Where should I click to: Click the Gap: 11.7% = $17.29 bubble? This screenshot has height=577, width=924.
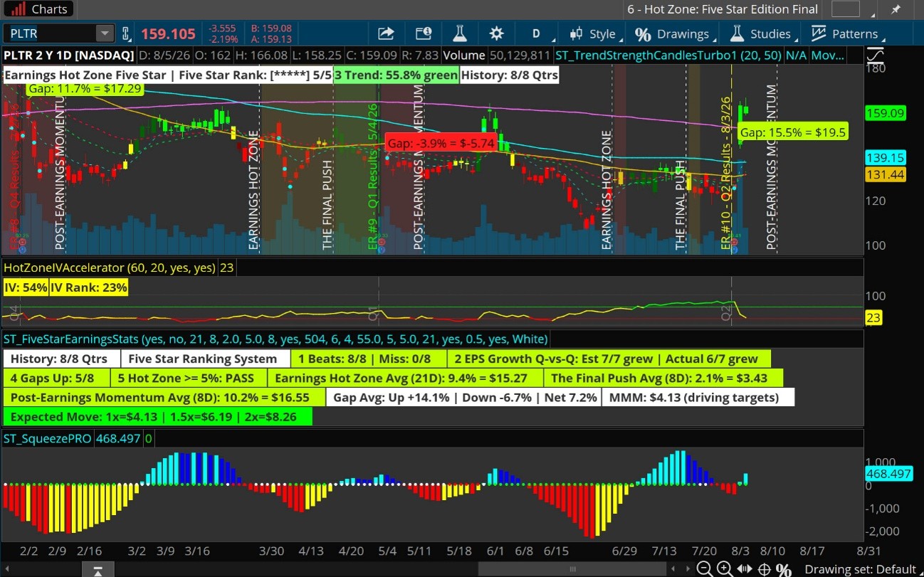click(85, 89)
